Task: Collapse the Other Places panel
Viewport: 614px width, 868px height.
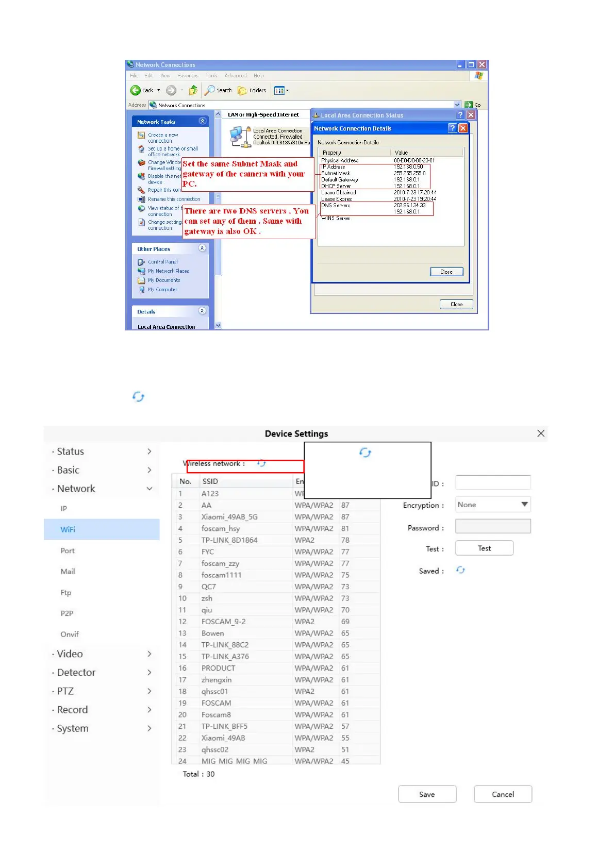Action: [202, 248]
